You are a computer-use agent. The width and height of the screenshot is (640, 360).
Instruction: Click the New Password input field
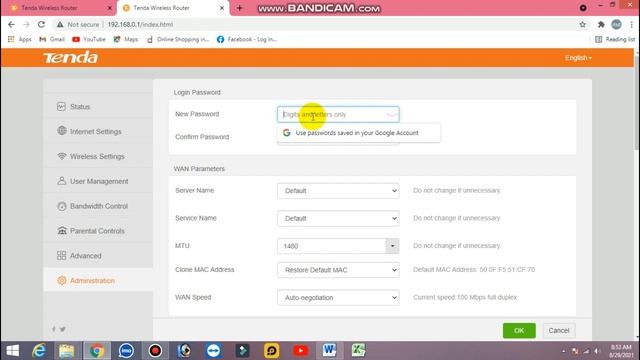(338, 114)
